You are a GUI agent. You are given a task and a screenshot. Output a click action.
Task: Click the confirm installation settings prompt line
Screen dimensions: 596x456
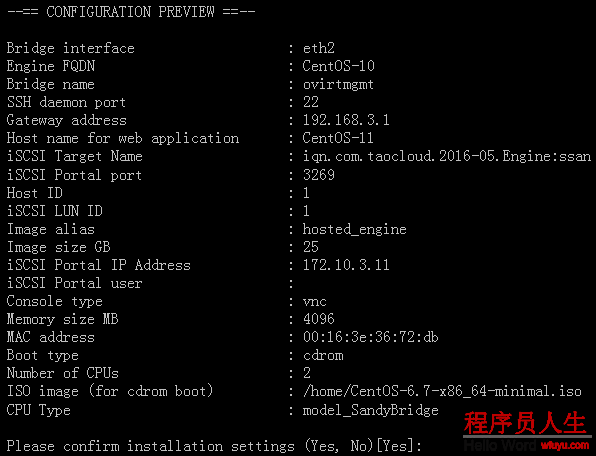coord(214,446)
